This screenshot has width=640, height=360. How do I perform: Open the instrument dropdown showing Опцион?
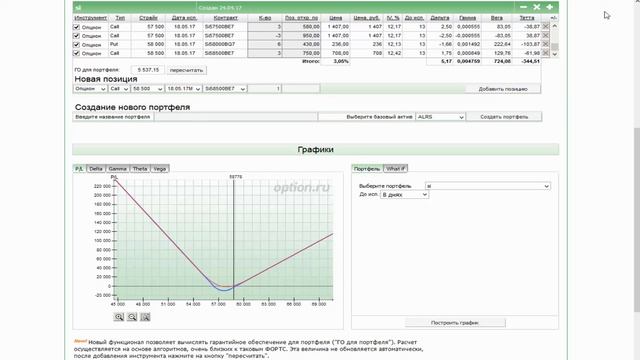(x=90, y=89)
